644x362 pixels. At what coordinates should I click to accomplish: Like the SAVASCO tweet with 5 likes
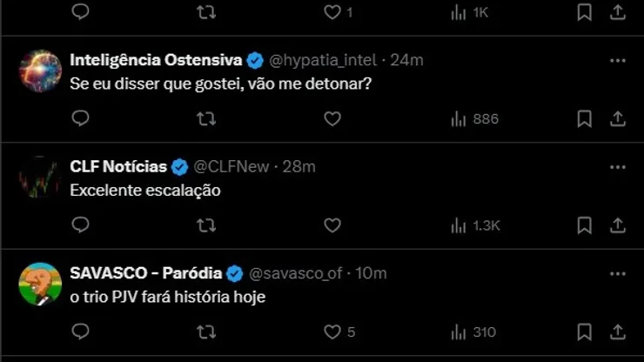pos(332,332)
